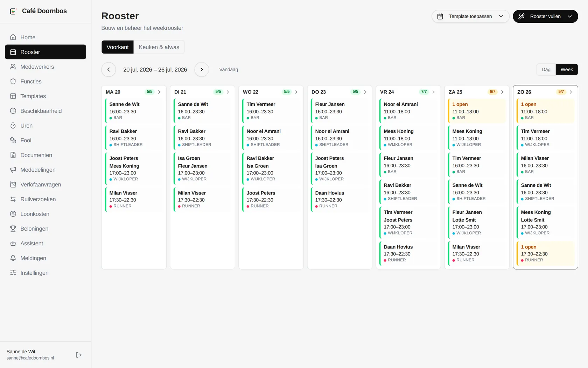
Task: Open Medewerkers via the people icon
Action: (13, 67)
